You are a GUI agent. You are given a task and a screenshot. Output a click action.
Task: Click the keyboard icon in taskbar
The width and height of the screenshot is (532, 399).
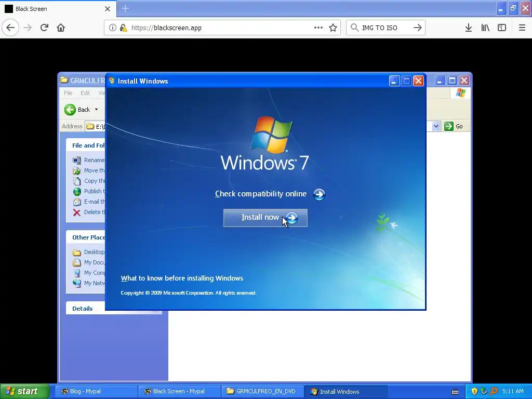pos(455,392)
